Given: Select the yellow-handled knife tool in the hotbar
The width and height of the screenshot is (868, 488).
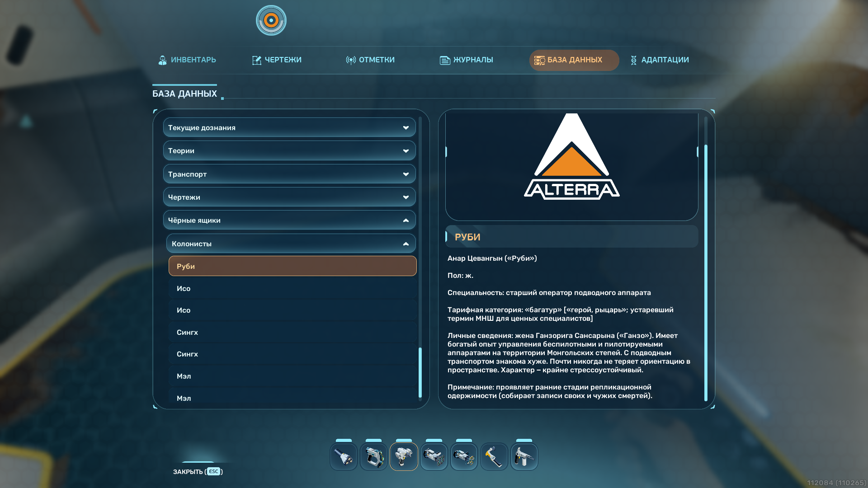Looking at the screenshot, I should [x=494, y=456].
